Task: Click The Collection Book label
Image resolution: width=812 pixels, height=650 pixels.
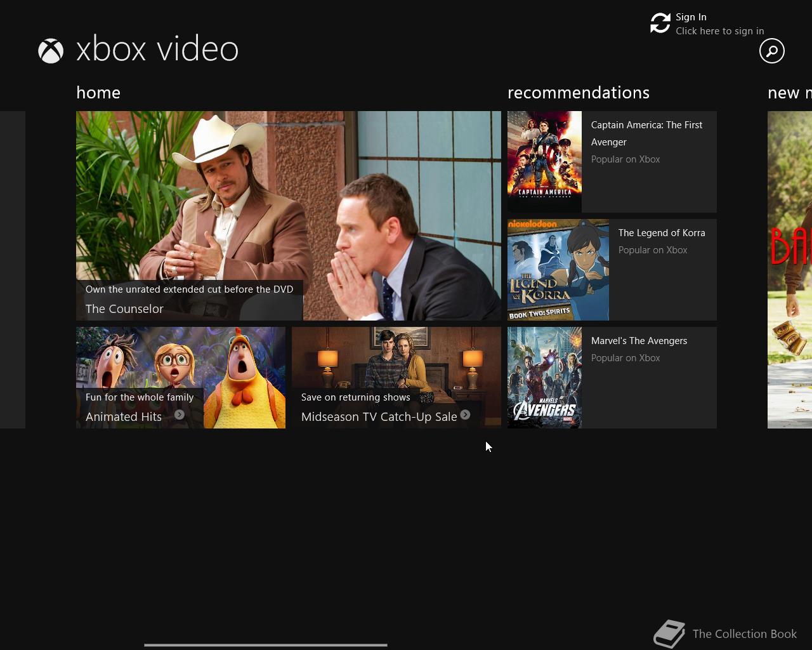Action: click(x=745, y=634)
